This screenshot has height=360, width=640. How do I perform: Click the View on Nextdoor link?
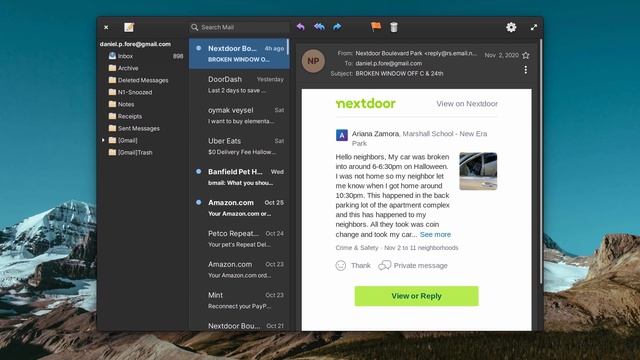pyautogui.click(x=467, y=104)
